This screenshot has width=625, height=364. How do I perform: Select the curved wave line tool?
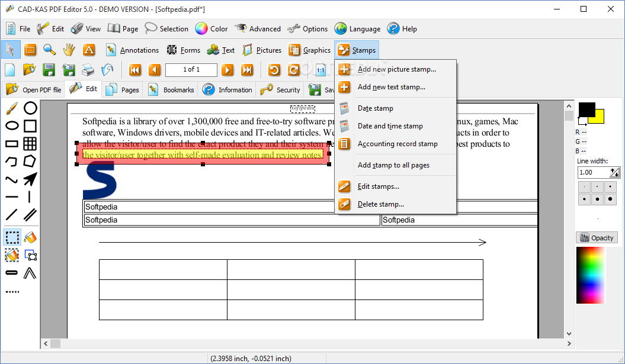click(12, 180)
